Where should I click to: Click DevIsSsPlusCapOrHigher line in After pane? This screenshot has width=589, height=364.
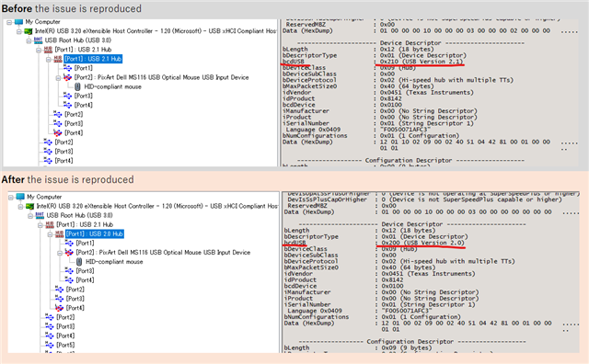point(424,199)
